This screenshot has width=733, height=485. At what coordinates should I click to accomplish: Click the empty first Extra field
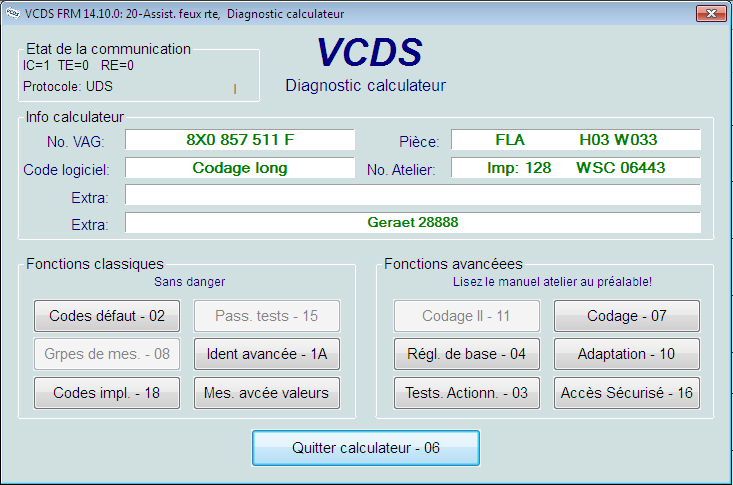413,195
